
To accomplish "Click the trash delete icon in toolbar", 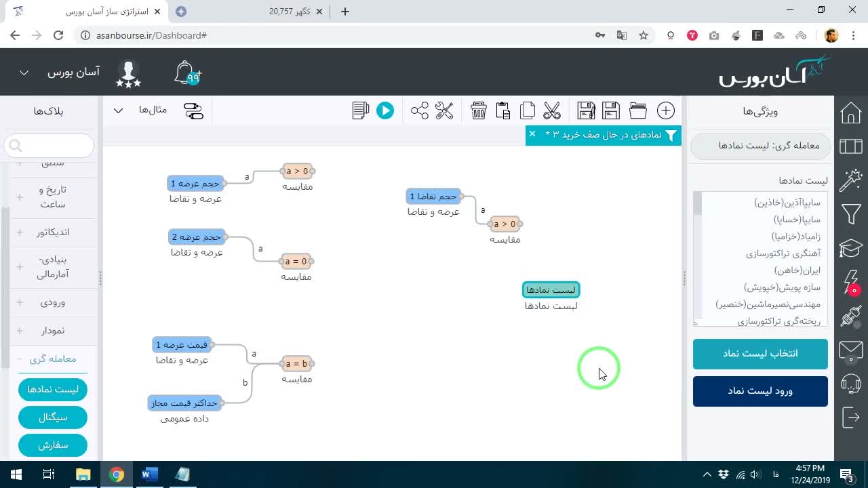I will pos(479,110).
